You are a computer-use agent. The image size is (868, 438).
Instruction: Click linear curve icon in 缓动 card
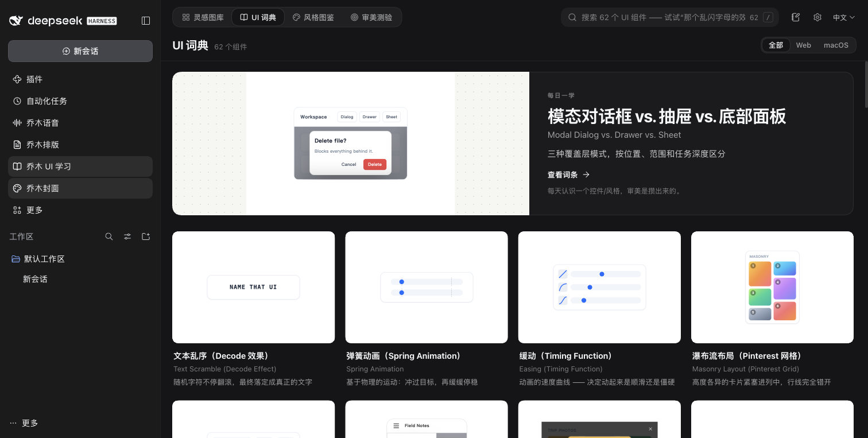563,274
